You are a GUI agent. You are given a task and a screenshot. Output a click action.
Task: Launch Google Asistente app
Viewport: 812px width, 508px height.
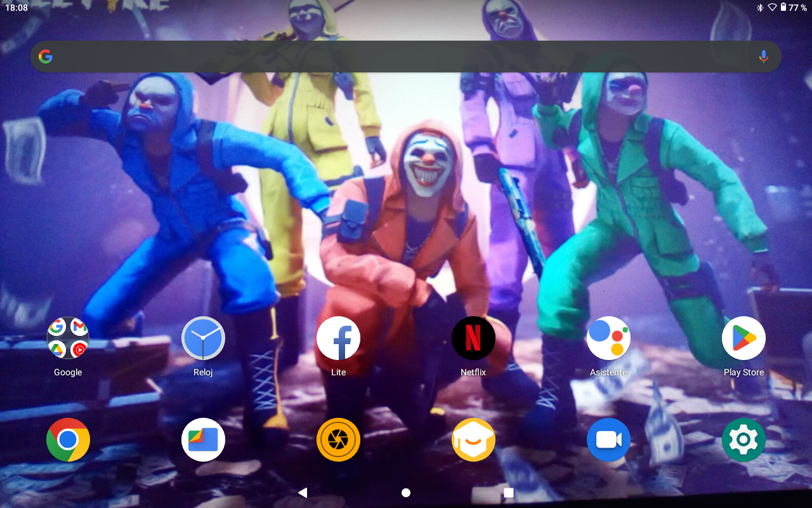pyautogui.click(x=608, y=338)
